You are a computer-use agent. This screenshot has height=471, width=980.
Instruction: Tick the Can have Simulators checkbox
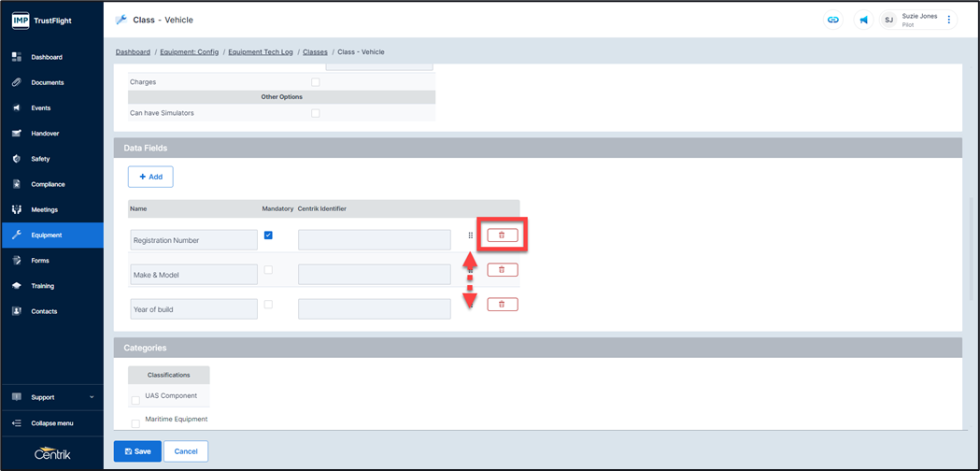point(315,113)
